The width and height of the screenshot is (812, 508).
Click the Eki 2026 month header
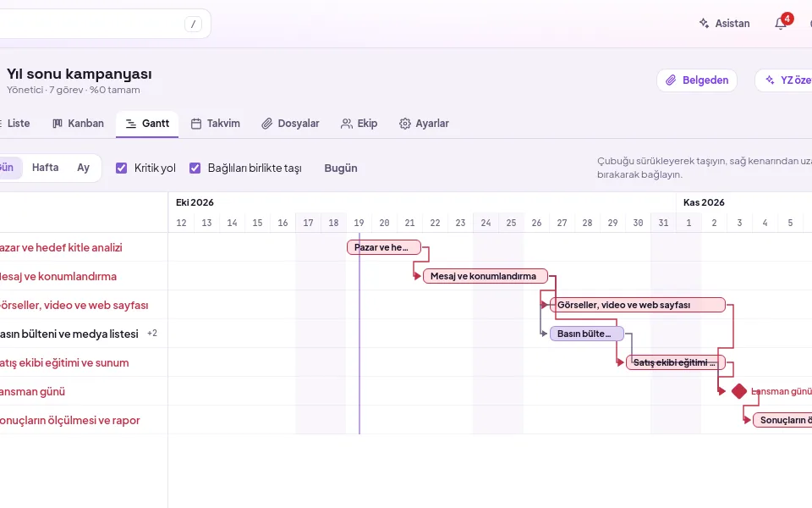[x=195, y=202]
